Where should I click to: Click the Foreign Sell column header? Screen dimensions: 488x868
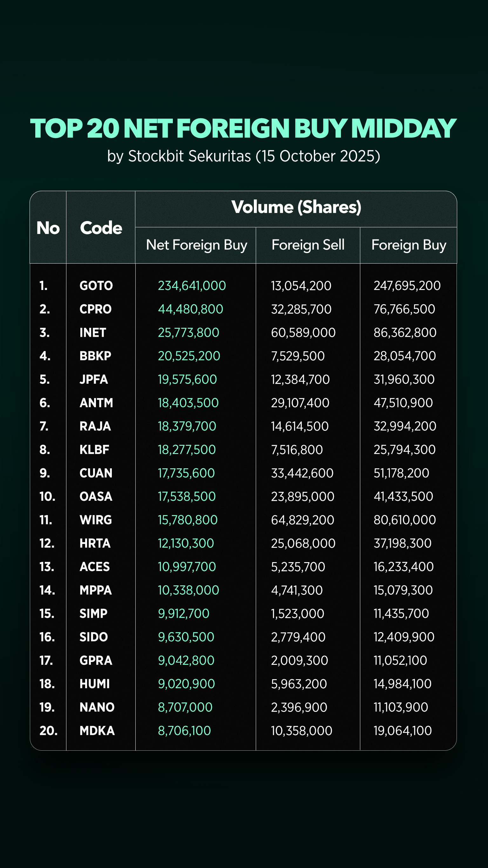[308, 245]
